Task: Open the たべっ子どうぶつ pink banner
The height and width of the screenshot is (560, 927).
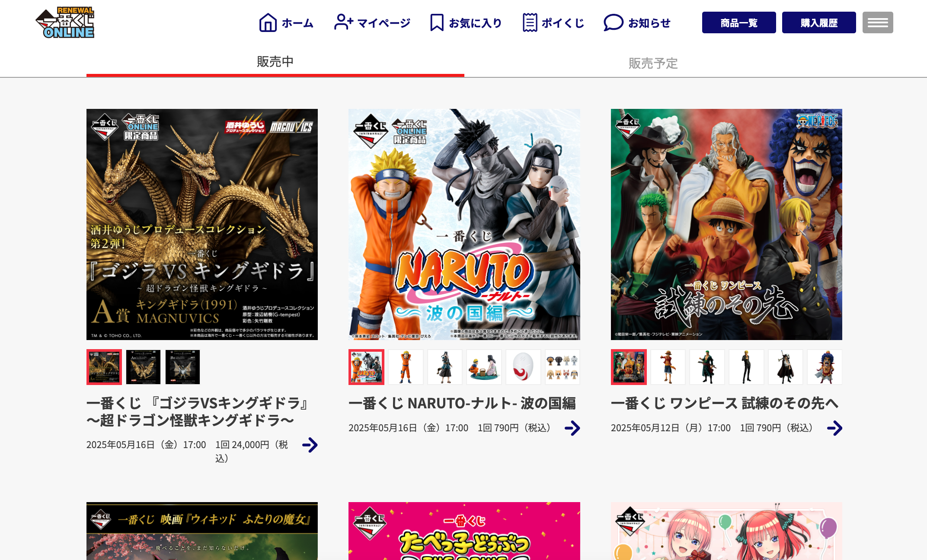Action: coord(464,531)
